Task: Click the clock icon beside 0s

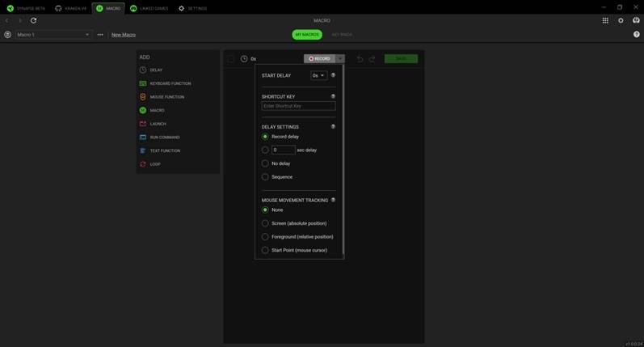Action: (x=244, y=59)
